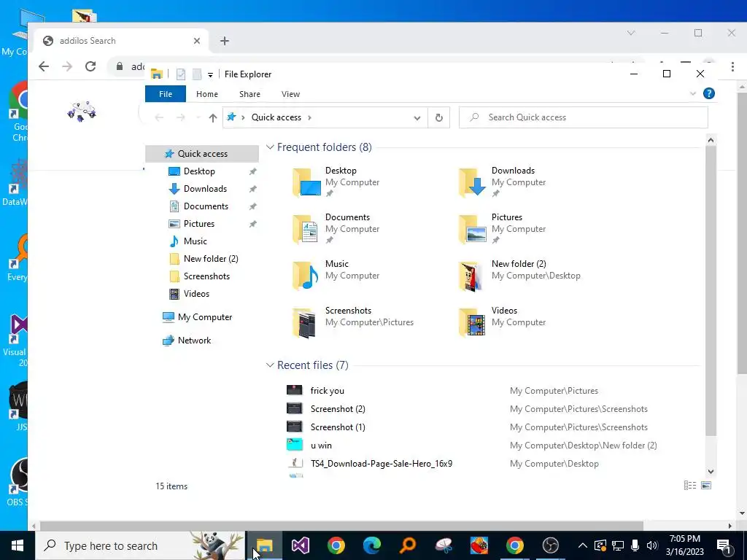747x560 pixels.
Task: Expand the ribbon with the chevron
Action: click(693, 94)
